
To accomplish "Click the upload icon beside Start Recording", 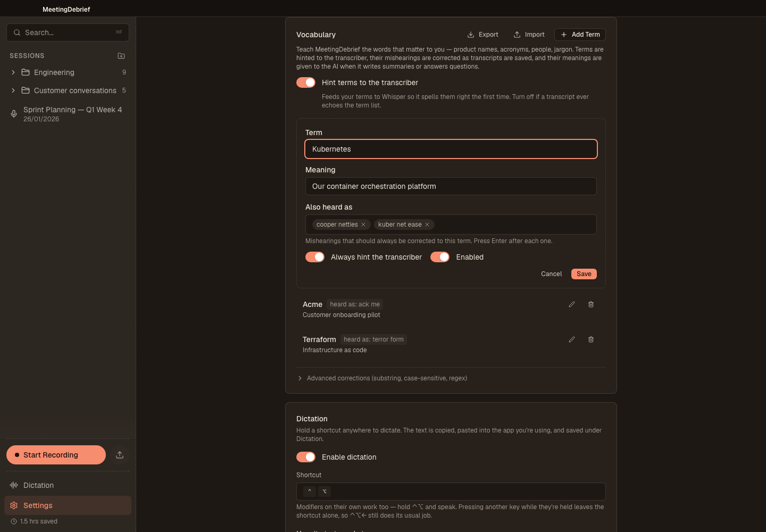I will pos(120,455).
